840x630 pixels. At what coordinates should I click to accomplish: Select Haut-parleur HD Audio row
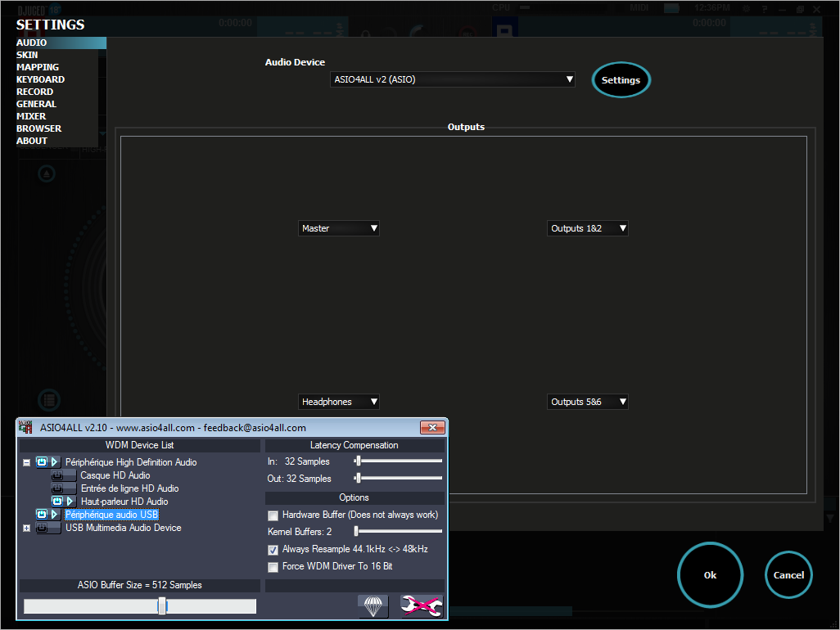tap(124, 502)
